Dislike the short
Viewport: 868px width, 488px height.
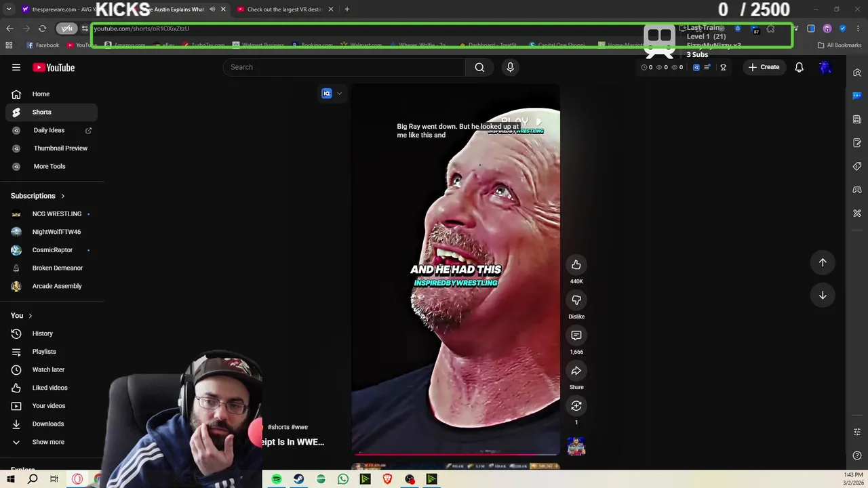click(576, 300)
